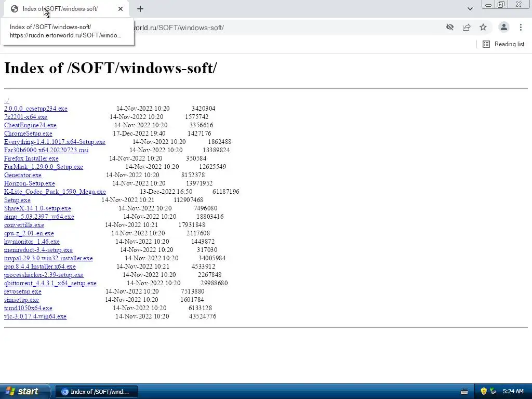Viewport: 532px width, 399px height.
Task: Click the security shield tray icon
Action: [484, 391]
